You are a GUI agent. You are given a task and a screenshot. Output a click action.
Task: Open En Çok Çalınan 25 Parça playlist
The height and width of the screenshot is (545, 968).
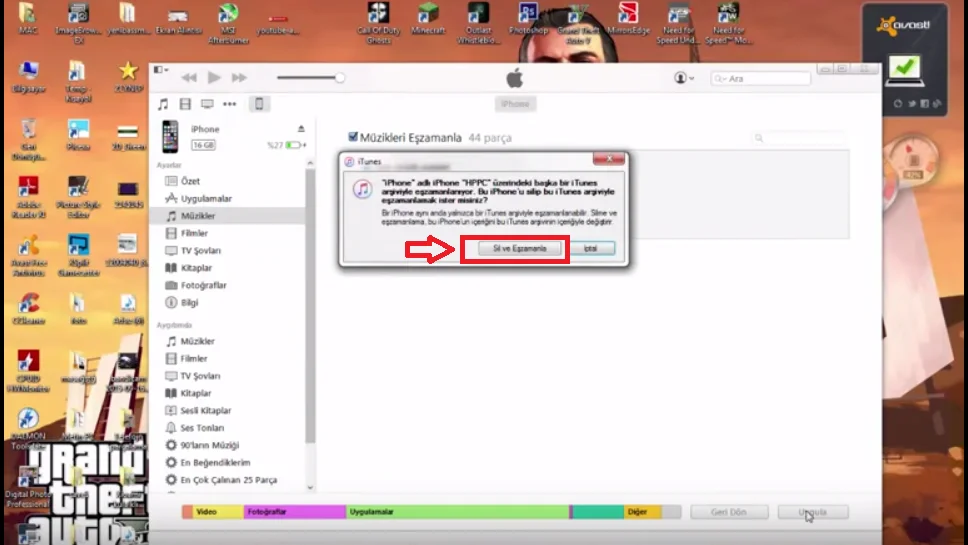click(228, 479)
